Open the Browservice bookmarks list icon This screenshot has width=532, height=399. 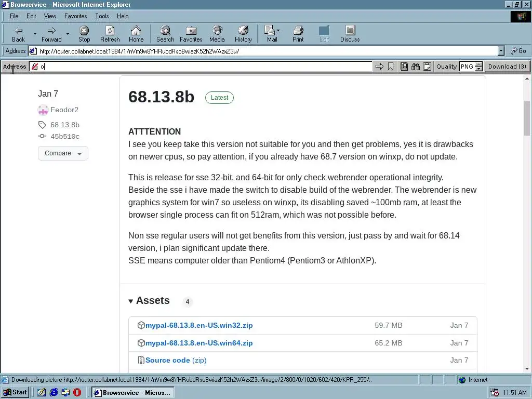click(404, 66)
